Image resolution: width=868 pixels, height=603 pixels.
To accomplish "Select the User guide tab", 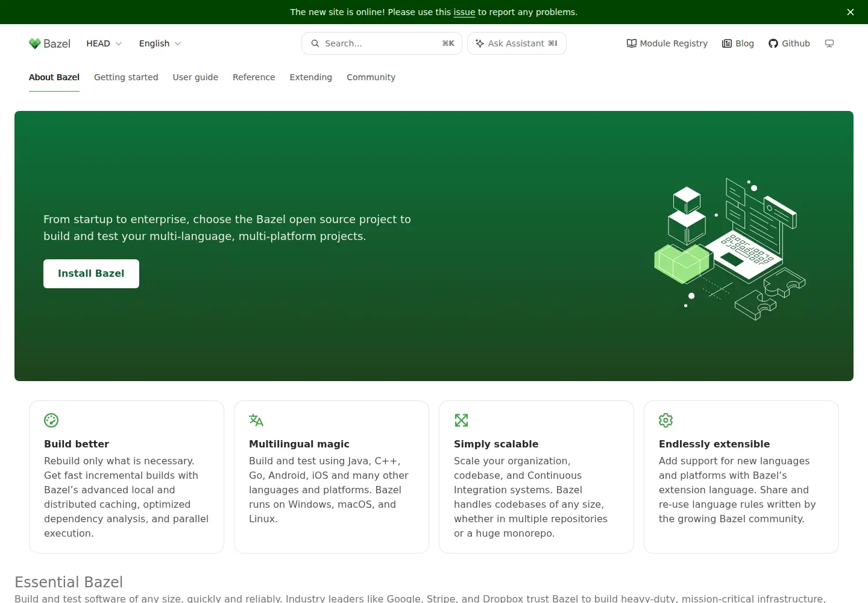I will (x=195, y=77).
